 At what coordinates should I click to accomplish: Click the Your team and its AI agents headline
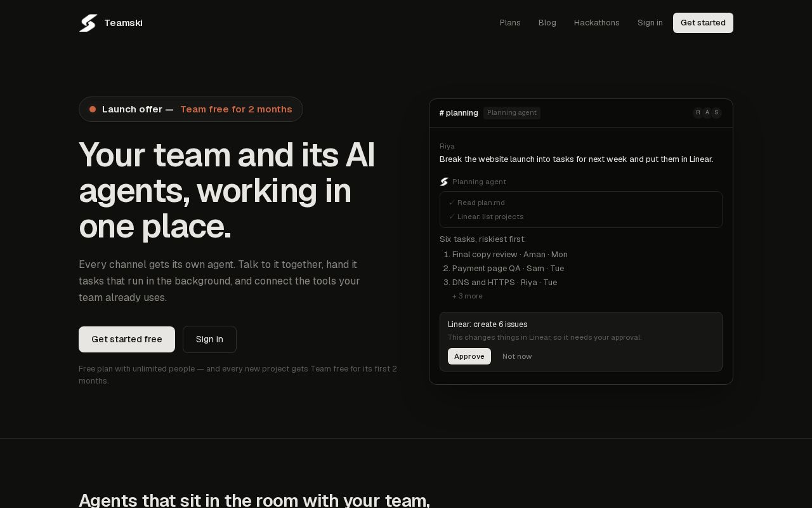click(x=227, y=190)
